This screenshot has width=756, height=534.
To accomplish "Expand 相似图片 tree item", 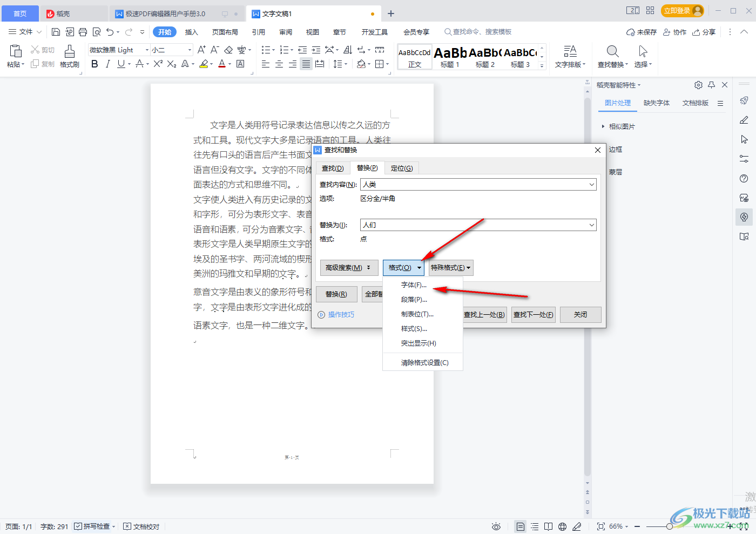I will point(603,126).
